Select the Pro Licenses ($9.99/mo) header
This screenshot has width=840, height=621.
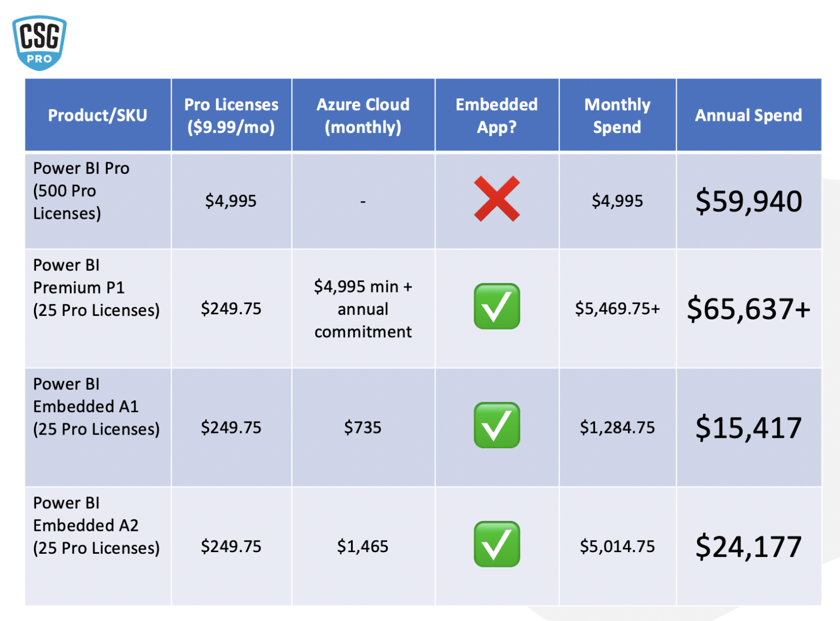point(231,115)
